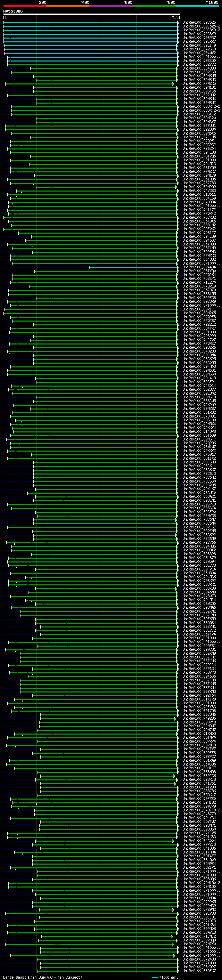Select the UniRef100_C5Z1N9 label

point(199,248)
